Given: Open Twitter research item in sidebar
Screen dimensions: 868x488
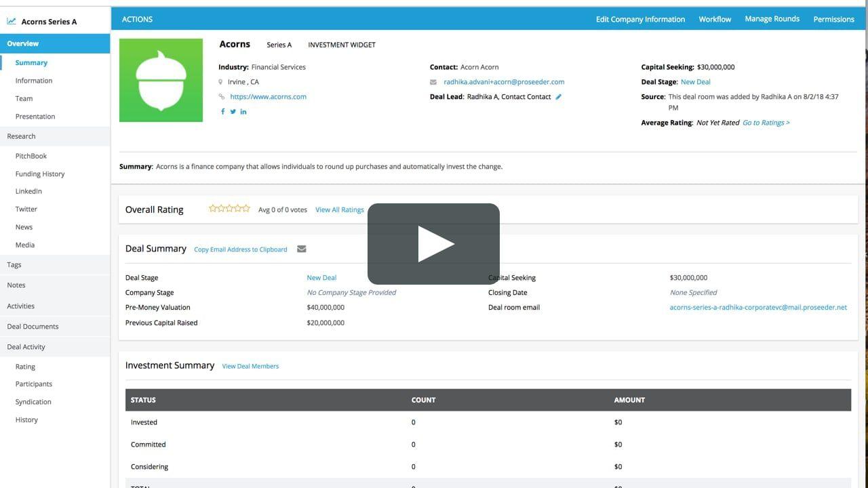Looking at the screenshot, I should pyautogui.click(x=26, y=209).
